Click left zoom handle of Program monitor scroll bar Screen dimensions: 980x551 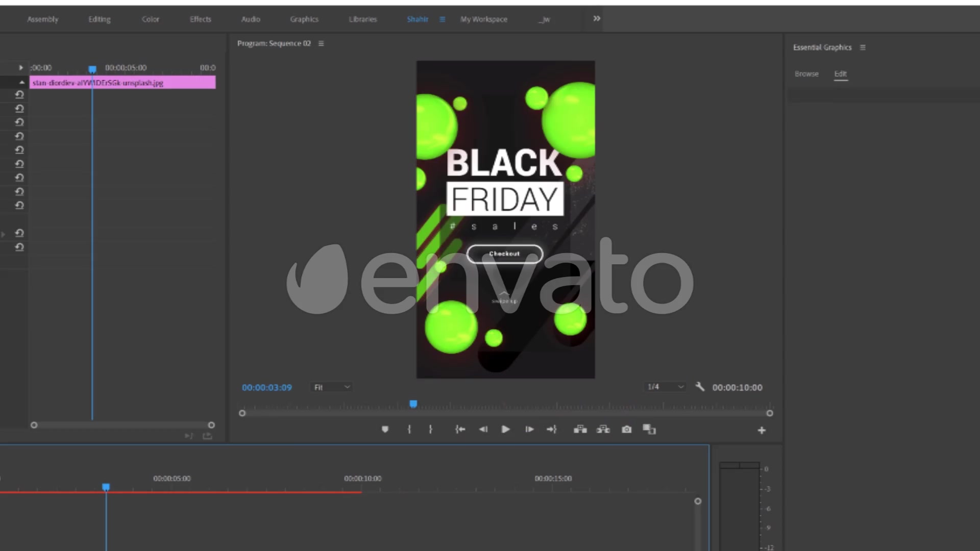pos(242,413)
